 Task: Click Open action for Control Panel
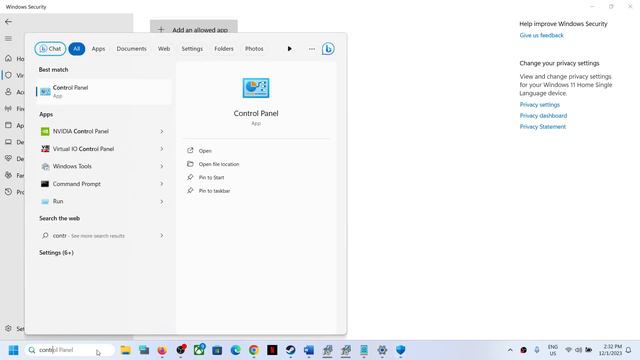point(205,151)
